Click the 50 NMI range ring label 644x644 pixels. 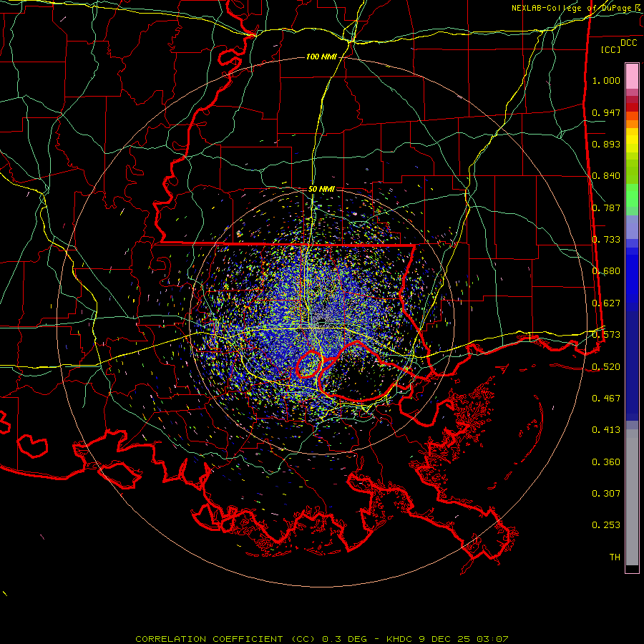(321, 189)
